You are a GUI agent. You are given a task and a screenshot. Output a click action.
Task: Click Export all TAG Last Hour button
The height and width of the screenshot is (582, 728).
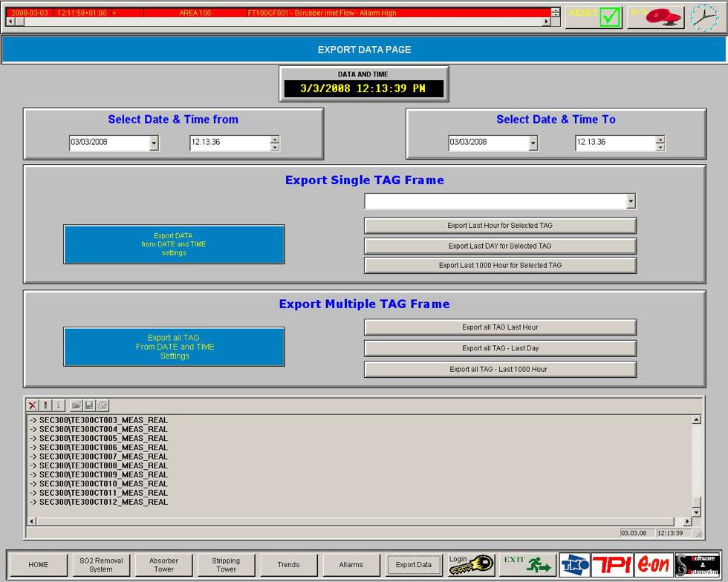point(500,327)
